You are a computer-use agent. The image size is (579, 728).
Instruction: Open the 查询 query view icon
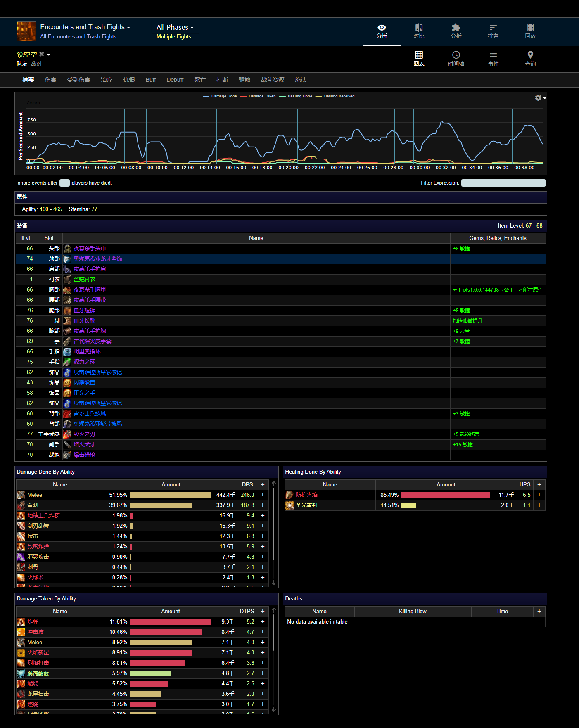point(530,59)
